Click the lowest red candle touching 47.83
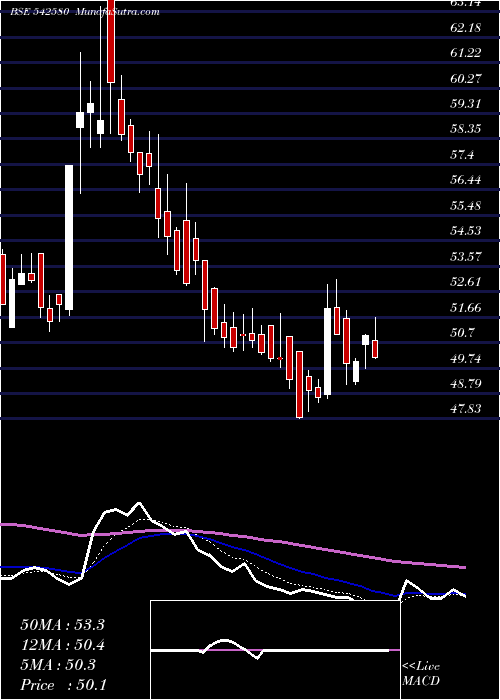 click(x=299, y=384)
